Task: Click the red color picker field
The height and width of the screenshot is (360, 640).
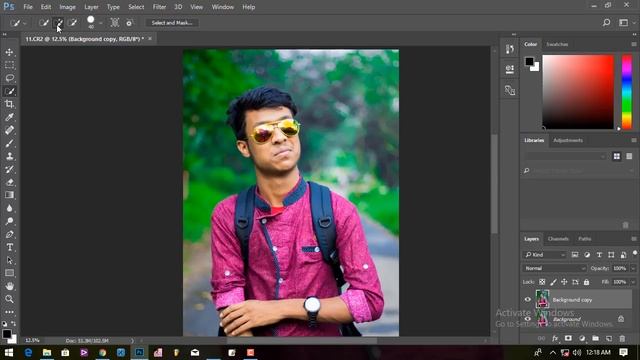Action: point(578,92)
